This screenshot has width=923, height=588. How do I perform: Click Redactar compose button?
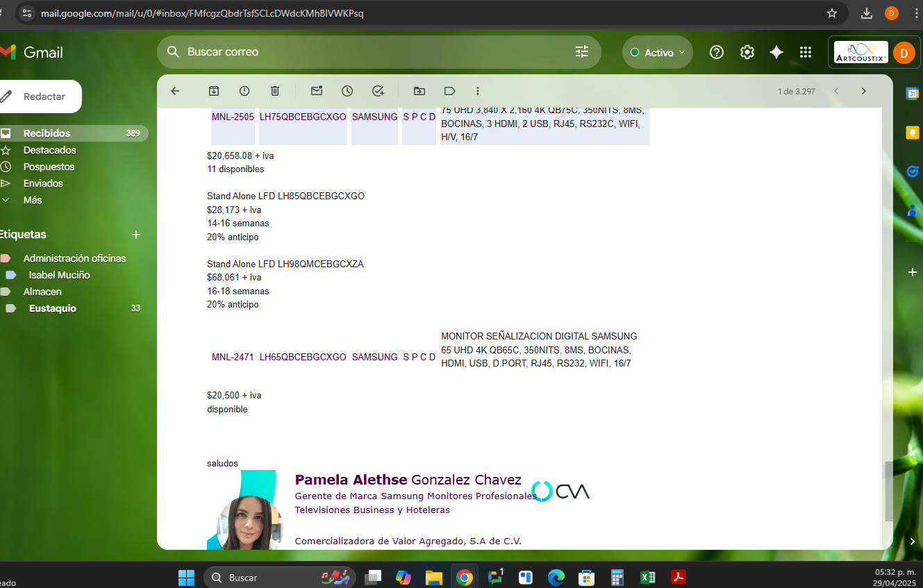(40, 96)
